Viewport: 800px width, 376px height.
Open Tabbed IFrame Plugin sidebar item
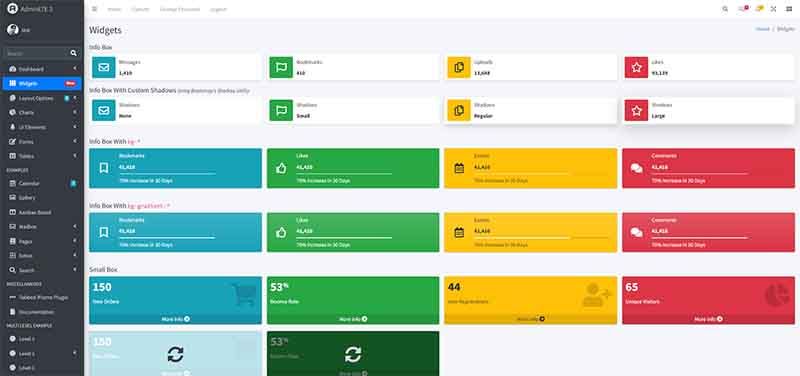(x=42, y=297)
